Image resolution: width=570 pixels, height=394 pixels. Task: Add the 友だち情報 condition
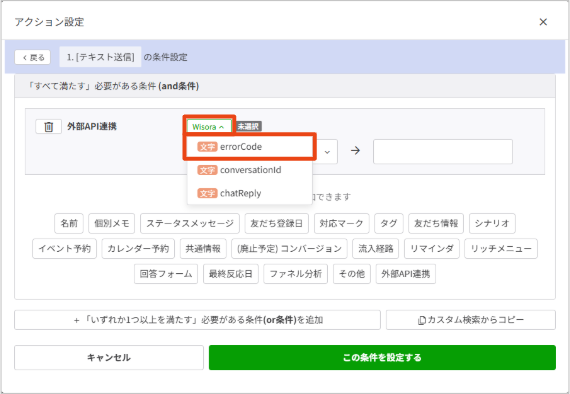coord(436,223)
